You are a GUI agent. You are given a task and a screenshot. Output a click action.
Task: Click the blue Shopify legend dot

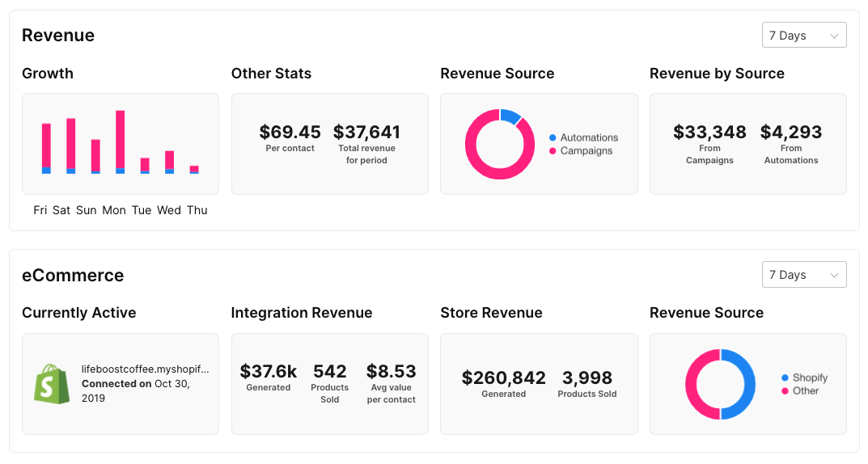785,378
